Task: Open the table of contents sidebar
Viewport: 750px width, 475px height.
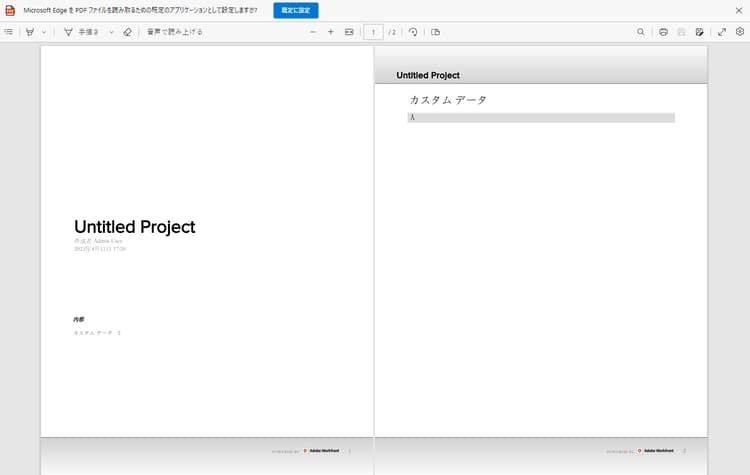Action: (x=9, y=32)
